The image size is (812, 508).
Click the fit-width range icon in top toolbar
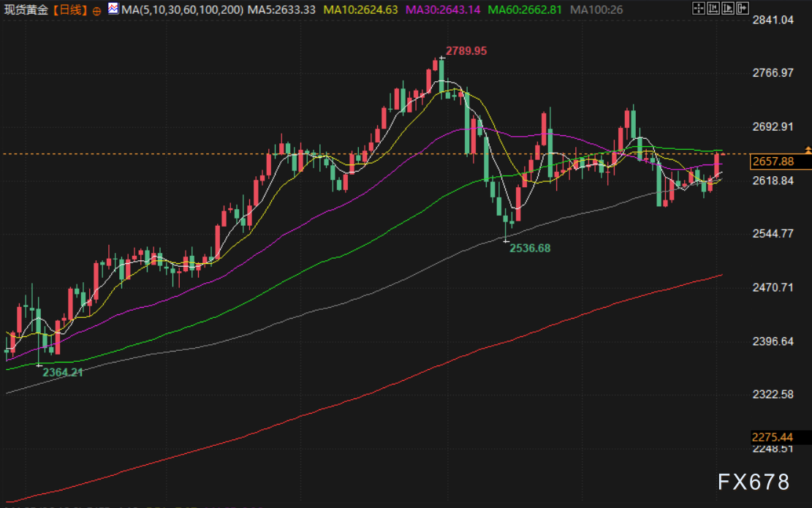tap(713, 10)
